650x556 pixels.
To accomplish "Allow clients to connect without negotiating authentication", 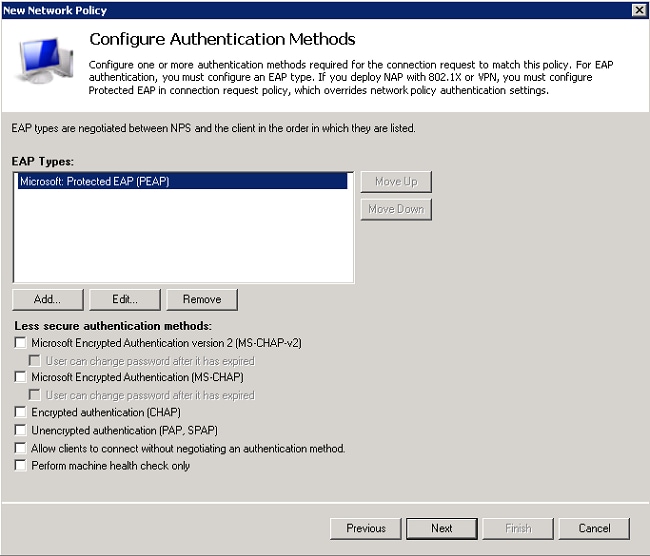I will (x=20, y=448).
